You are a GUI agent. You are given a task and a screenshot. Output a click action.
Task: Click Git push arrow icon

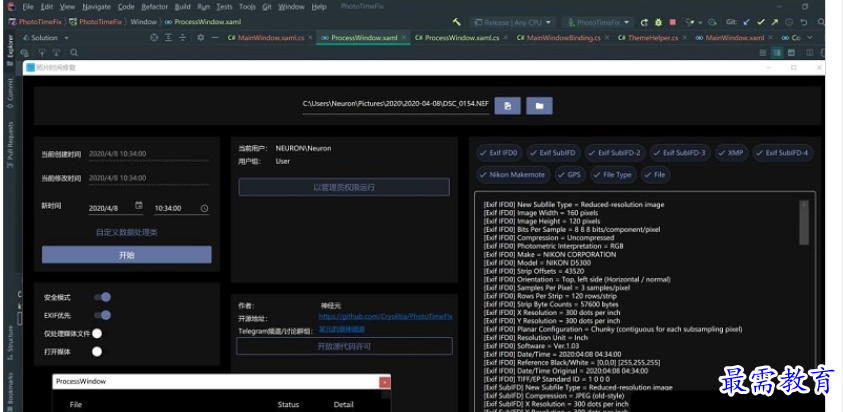coord(775,23)
